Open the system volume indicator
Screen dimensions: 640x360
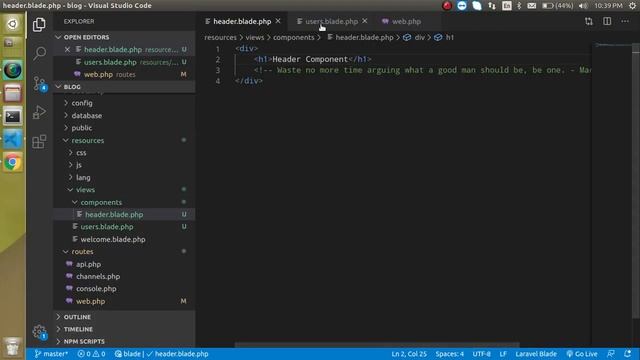click(x=583, y=6)
